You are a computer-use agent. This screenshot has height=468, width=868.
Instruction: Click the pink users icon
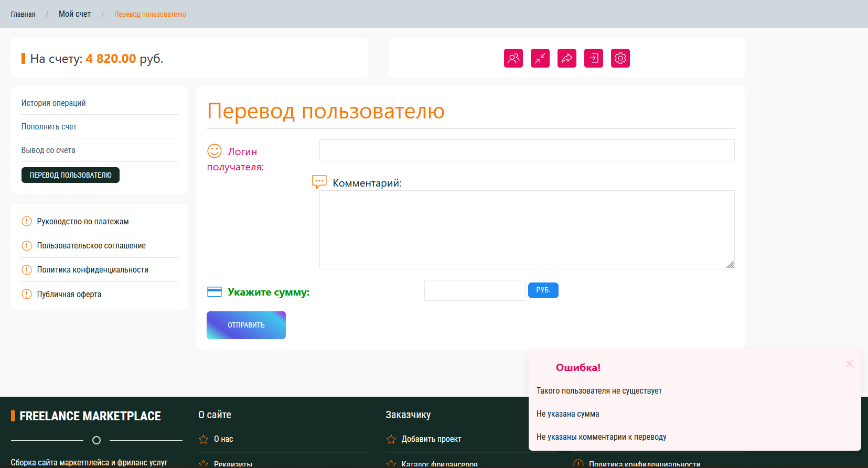click(x=513, y=58)
